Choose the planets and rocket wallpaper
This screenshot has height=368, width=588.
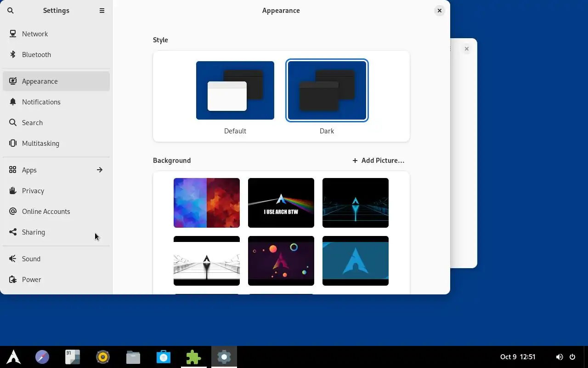281,261
